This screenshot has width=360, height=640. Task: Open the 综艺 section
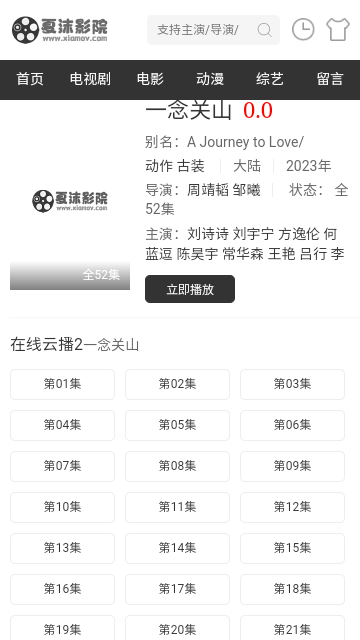tap(270, 79)
